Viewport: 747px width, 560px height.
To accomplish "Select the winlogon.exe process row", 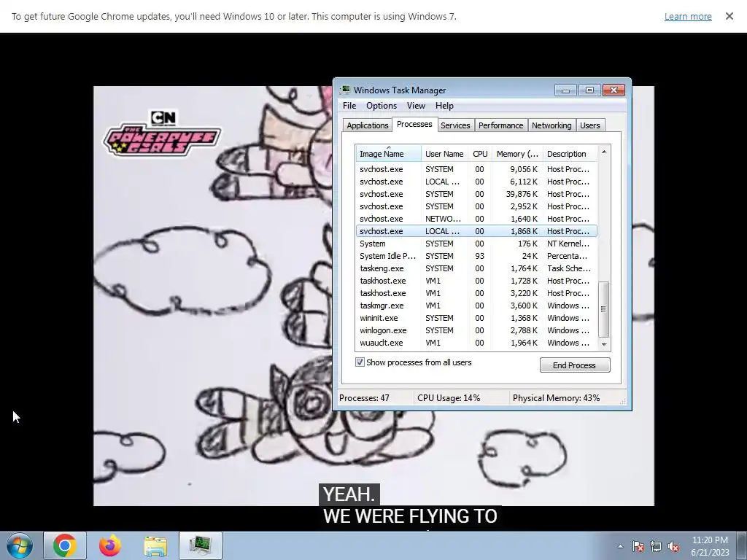I will click(476, 330).
